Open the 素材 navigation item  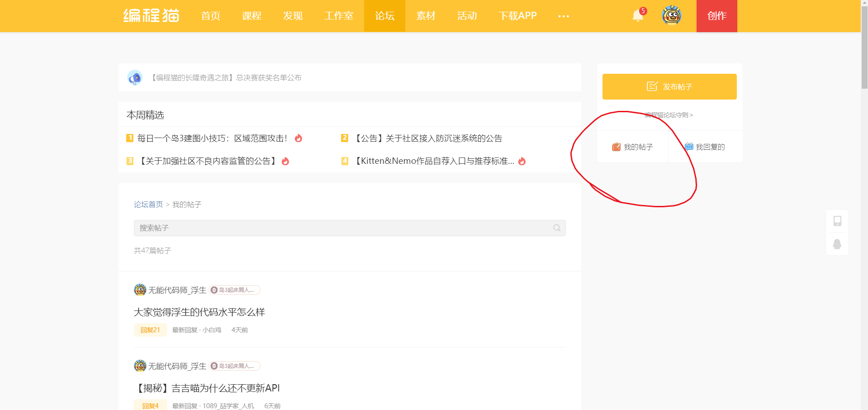coord(426,16)
